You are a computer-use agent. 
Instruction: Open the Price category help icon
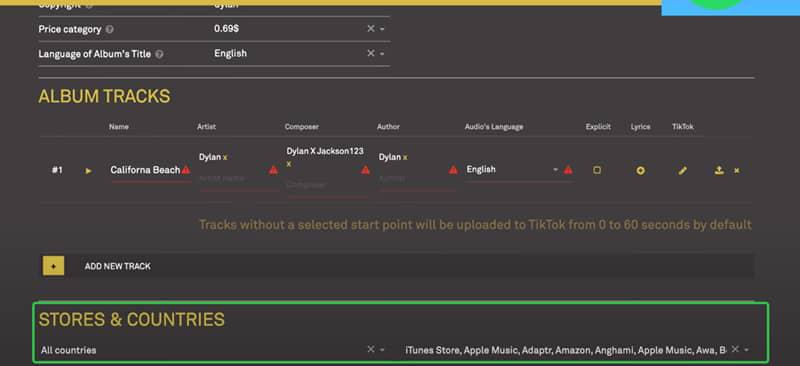[110, 30]
